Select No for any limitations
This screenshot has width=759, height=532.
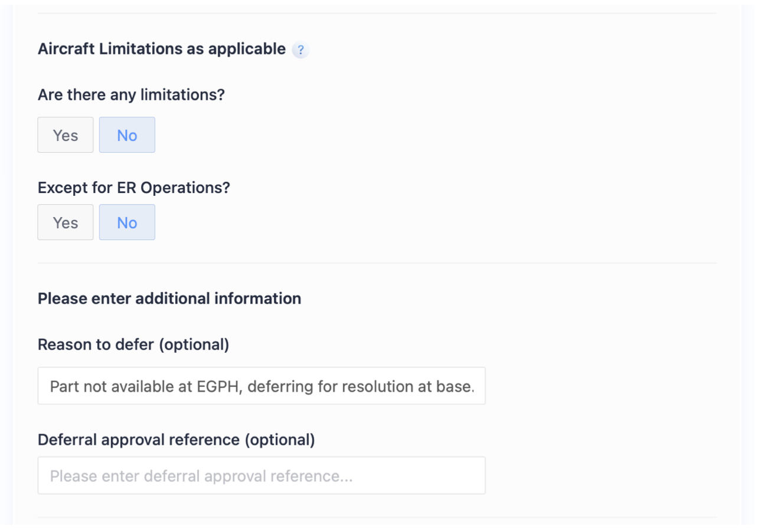127,135
